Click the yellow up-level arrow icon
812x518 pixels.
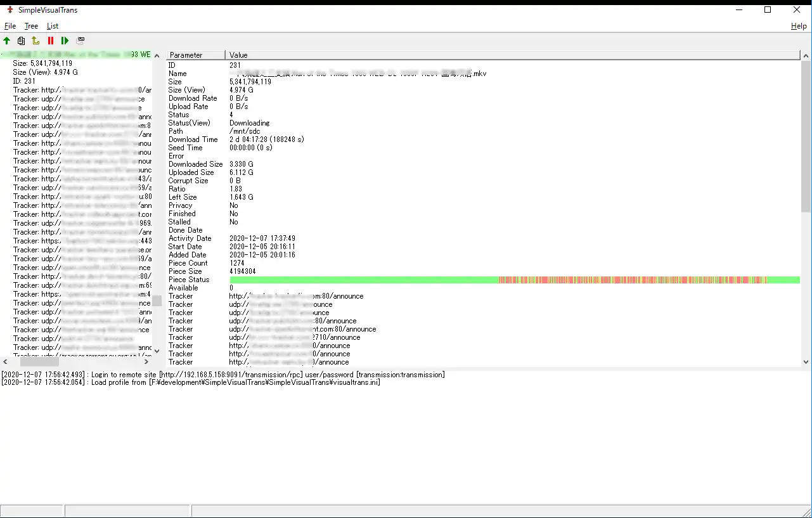point(35,41)
